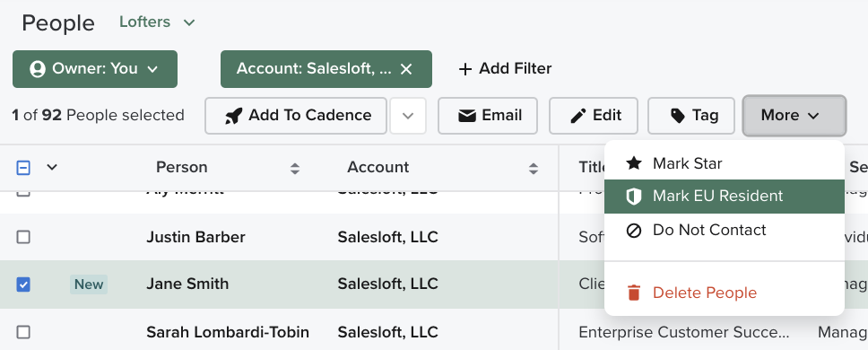Open the Lofters view dropdown
868x350 pixels.
tap(157, 22)
